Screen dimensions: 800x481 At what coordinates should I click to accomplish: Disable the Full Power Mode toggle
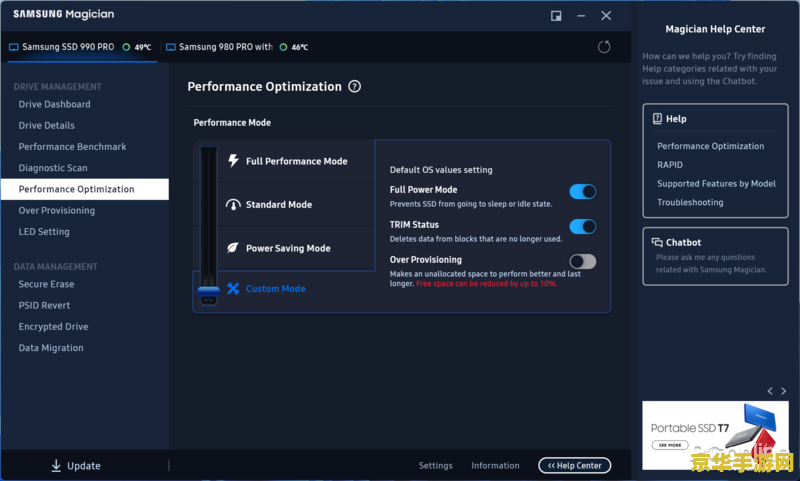(583, 192)
